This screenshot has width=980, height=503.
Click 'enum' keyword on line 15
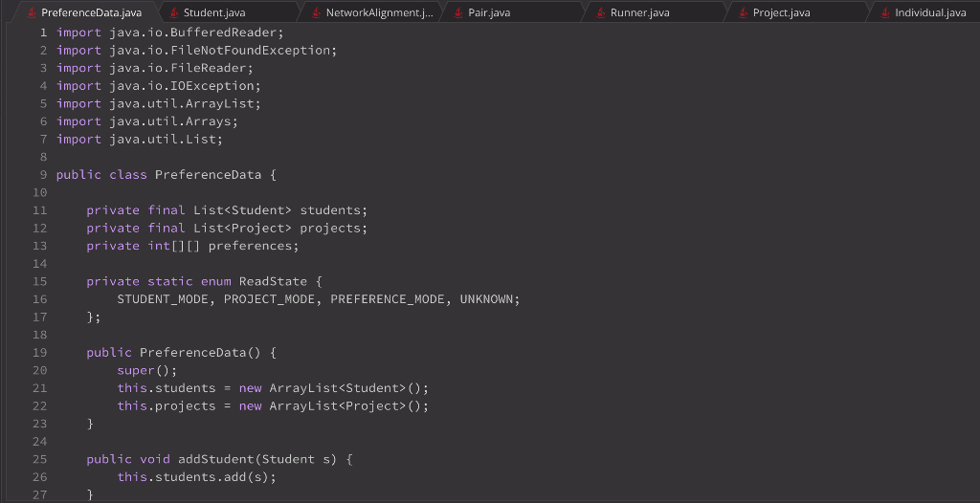pos(215,282)
